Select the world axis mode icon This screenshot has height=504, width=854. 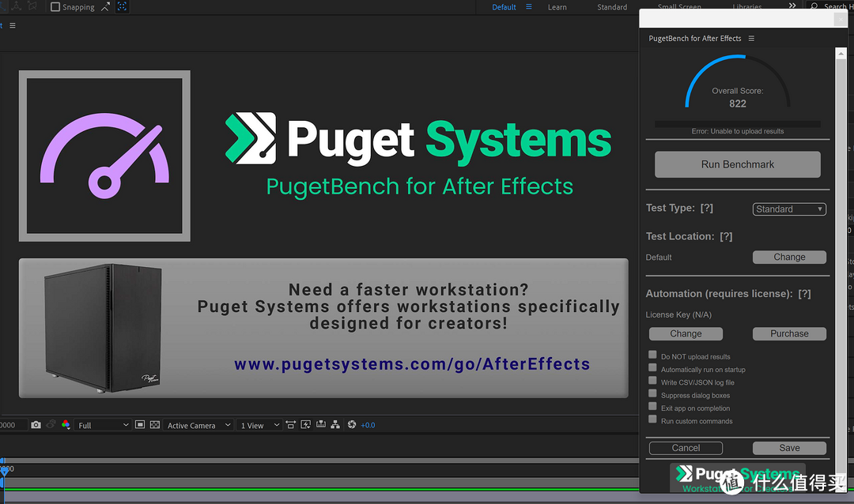pos(17,6)
